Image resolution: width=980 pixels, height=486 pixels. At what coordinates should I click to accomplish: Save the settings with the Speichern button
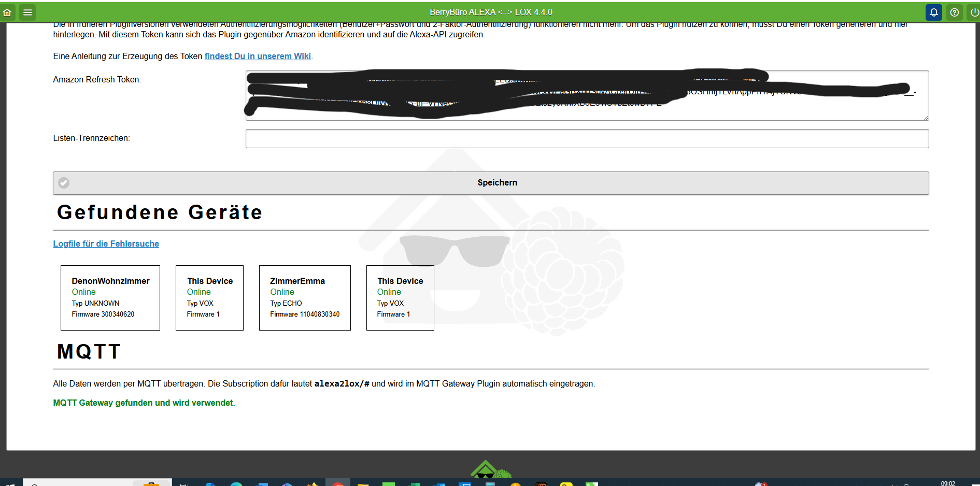(x=491, y=183)
